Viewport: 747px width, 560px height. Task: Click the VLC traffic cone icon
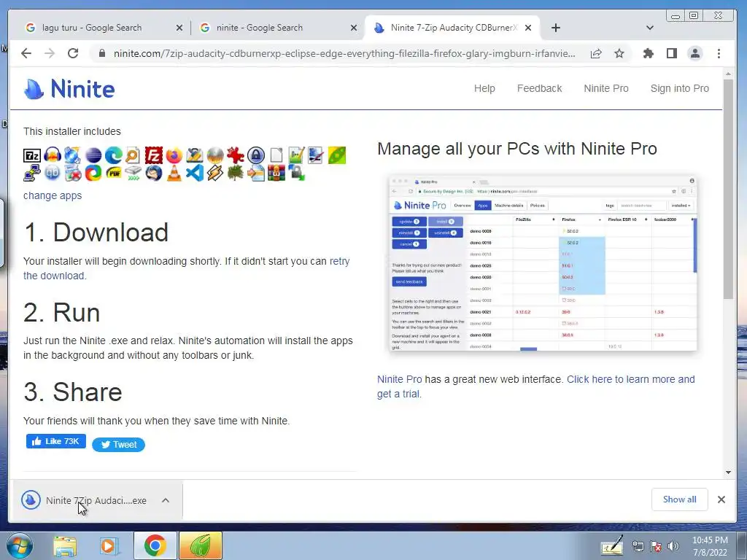pos(174,173)
